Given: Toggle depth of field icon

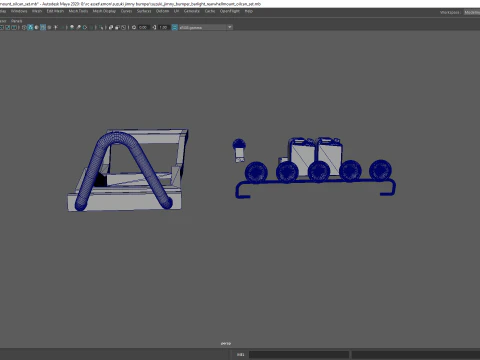Looking at the screenshot, I should tap(91, 27).
